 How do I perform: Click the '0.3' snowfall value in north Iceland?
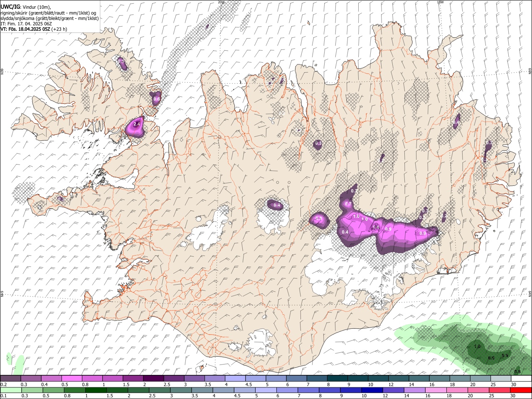318,143
